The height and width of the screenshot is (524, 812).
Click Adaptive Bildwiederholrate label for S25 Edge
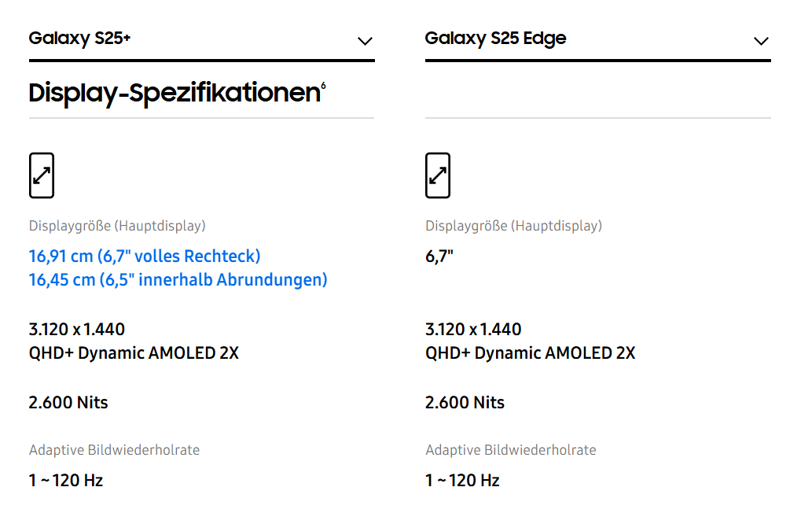click(x=510, y=450)
